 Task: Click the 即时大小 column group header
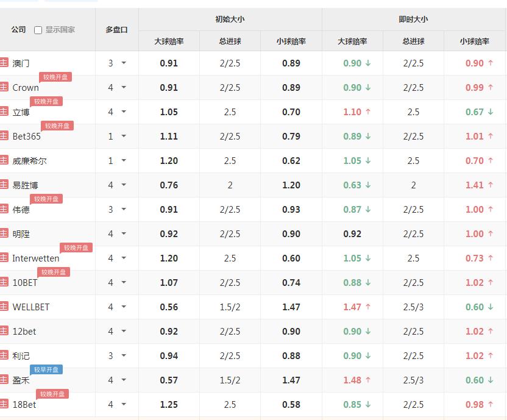(x=413, y=20)
